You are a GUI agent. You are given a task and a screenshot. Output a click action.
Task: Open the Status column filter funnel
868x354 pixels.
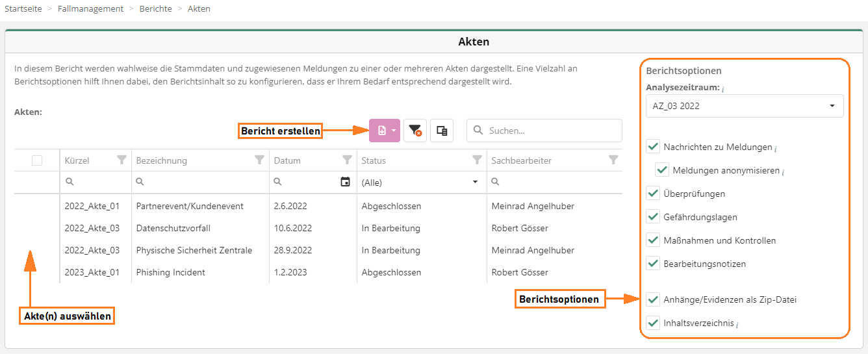tap(477, 160)
